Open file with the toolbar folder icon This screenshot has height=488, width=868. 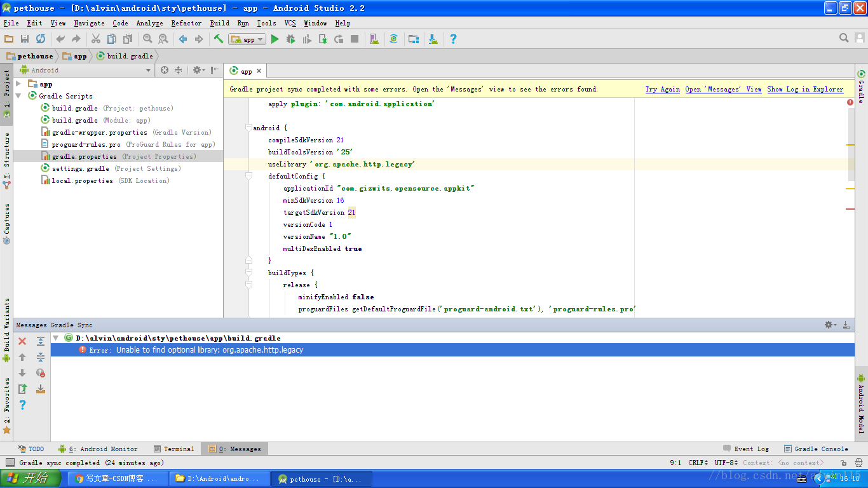(9, 39)
